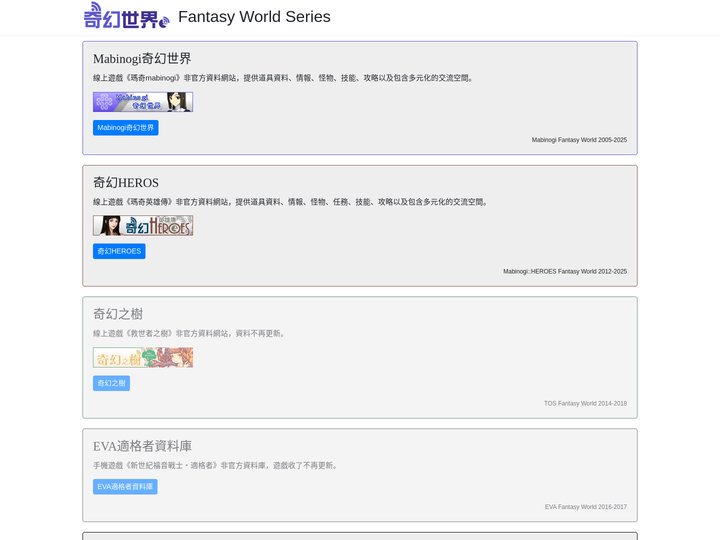The image size is (720, 540).
Task: Click the 奇幻HEROS card heading
Action: (126, 182)
